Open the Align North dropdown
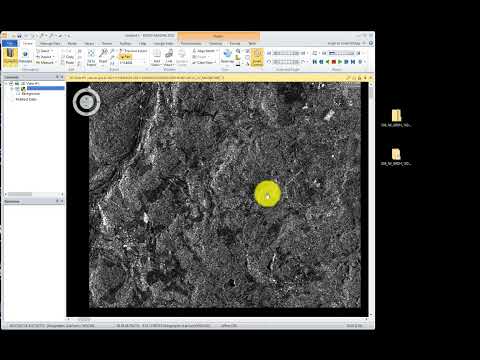The width and height of the screenshot is (480, 360). [205, 51]
